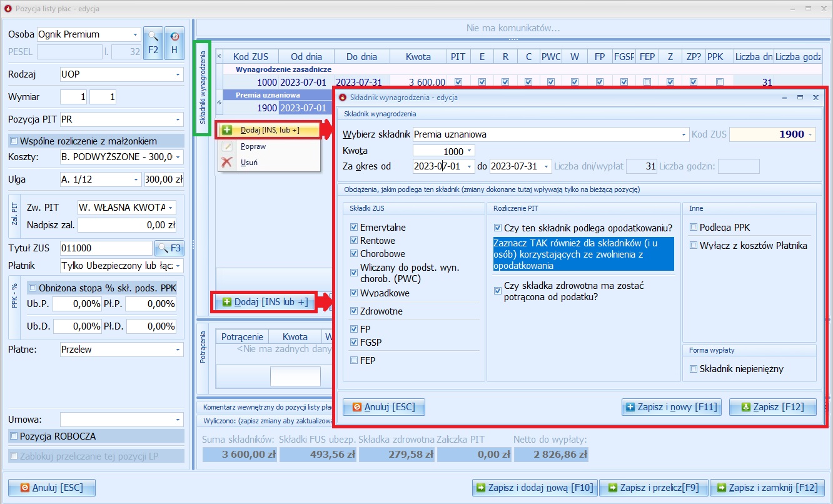Click Zapisz i dodaj nową [F10]
The height and width of the screenshot is (504, 833).
click(x=535, y=488)
